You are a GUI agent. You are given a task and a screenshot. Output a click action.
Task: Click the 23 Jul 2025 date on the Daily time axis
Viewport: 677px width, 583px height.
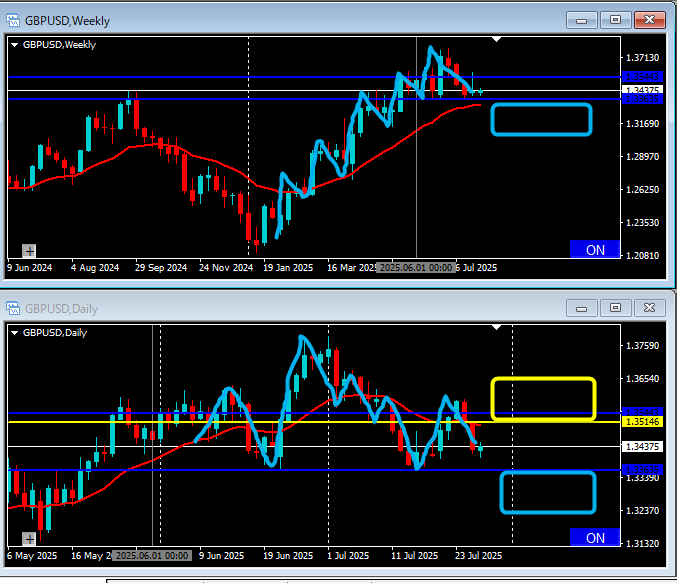tap(478, 556)
